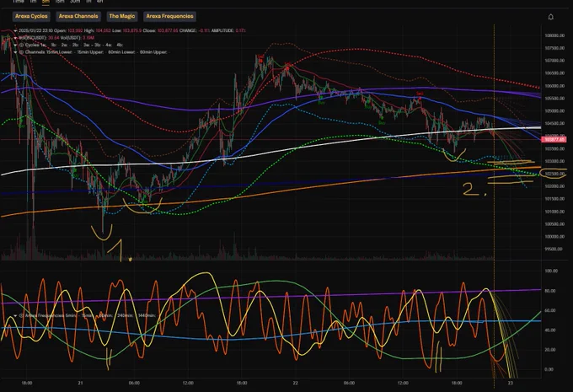Image resolution: width=573 pixels, height=392 pixels.
Task: Click the Vol(USDT) 3.19M value
Action: (88, 38)
